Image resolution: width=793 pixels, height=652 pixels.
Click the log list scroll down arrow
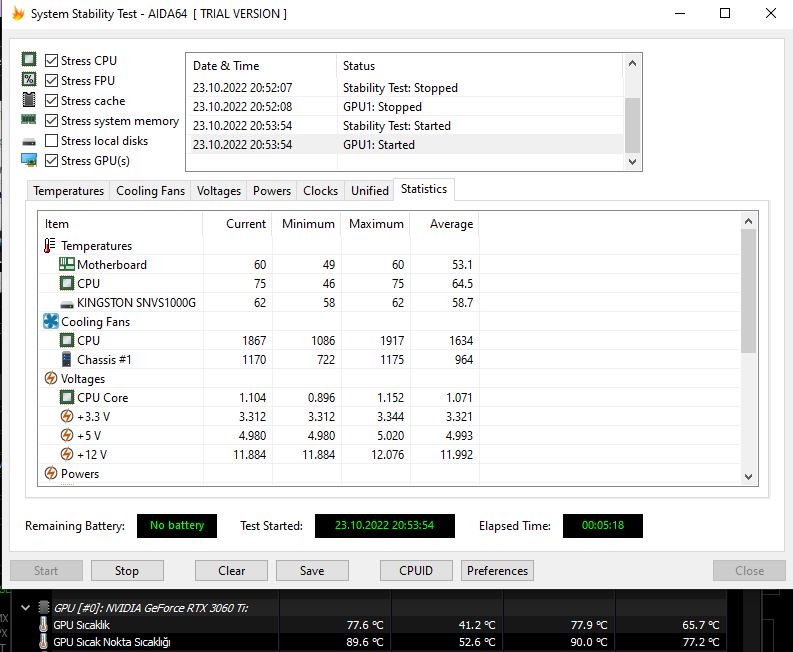click(x=632, y=162)
